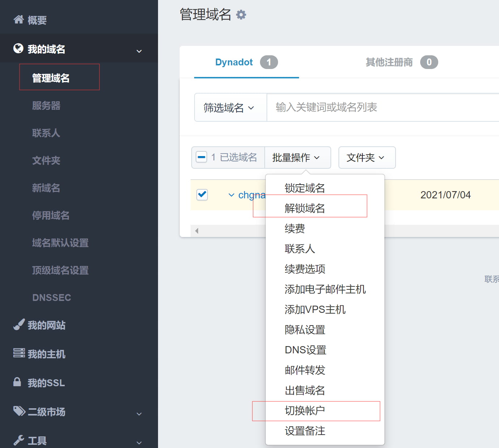Select the 我的主机 hosting icon
This screenshot has height=448, width=499.
18,353
